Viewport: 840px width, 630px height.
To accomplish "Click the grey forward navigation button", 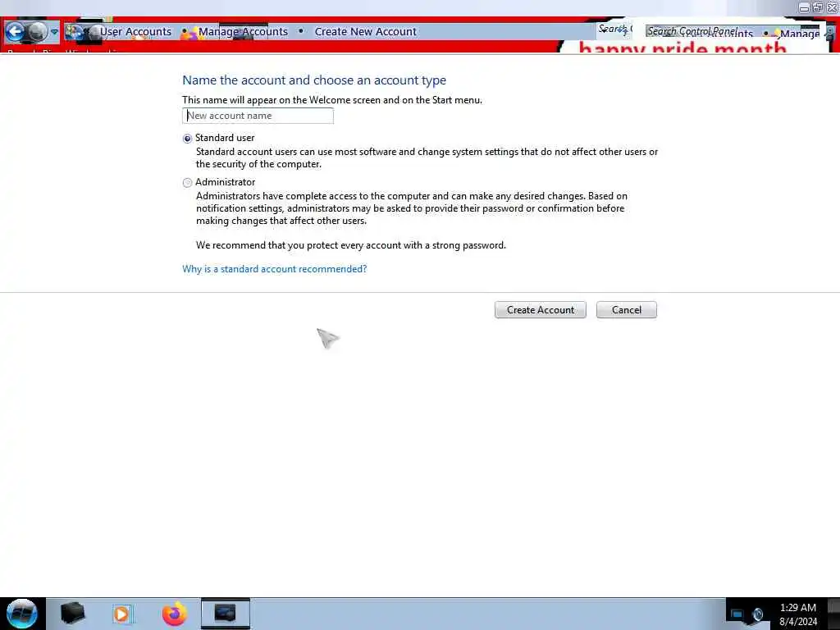I will pyautogui.click(x=37, y=32).
